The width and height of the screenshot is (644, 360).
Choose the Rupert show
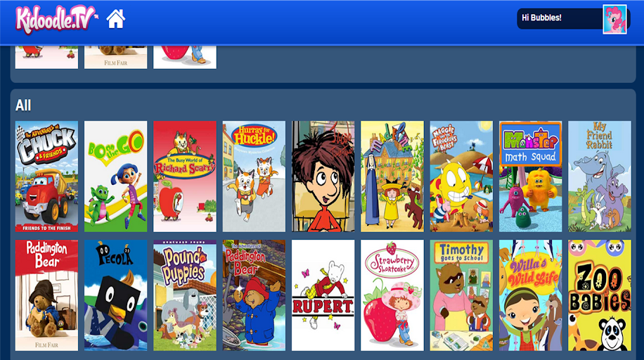point(323,295)
